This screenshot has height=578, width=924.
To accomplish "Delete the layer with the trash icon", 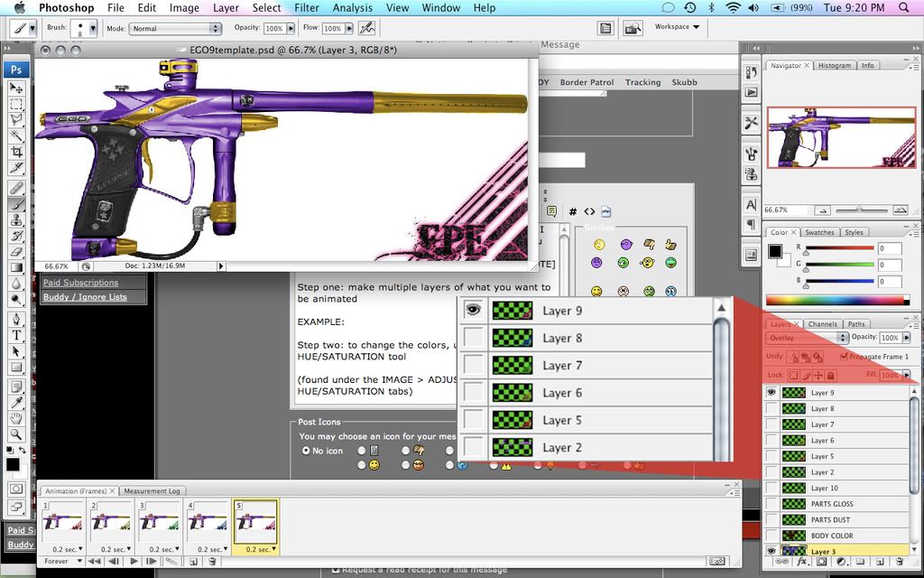I will click(x=899, y=562).
